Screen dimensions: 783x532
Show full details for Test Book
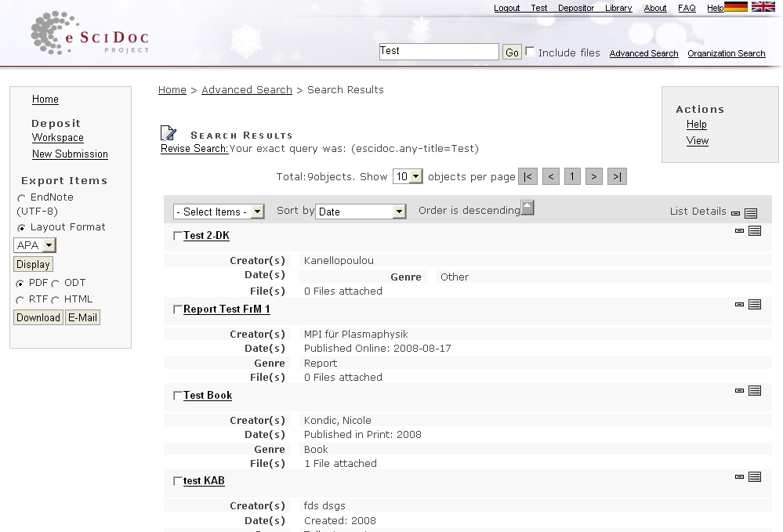tap(755, 391)
